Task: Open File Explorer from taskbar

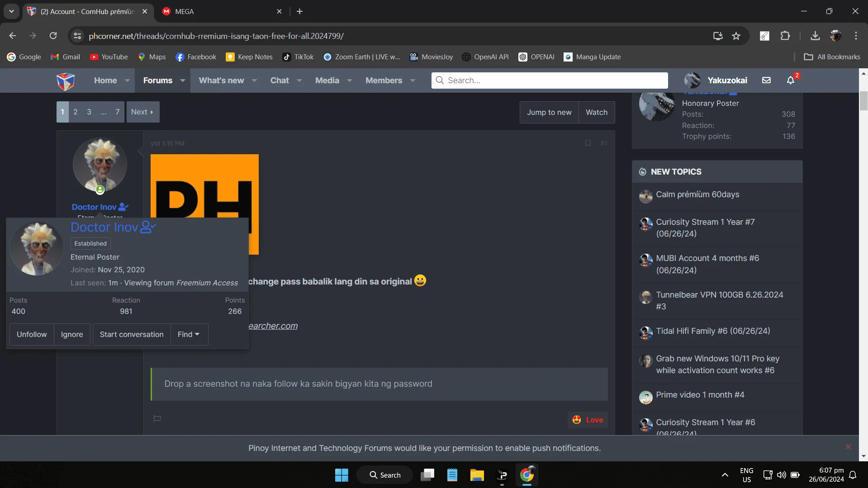Action: tap(477, 475)
